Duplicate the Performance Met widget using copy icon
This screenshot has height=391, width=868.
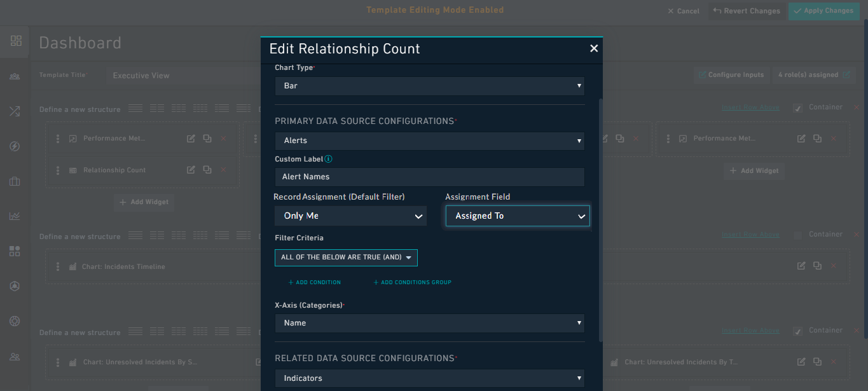point(206,138)
